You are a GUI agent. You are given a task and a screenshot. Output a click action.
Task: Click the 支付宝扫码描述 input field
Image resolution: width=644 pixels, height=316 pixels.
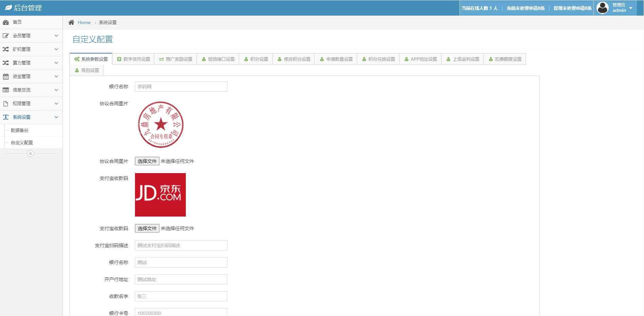pos(181,245)
